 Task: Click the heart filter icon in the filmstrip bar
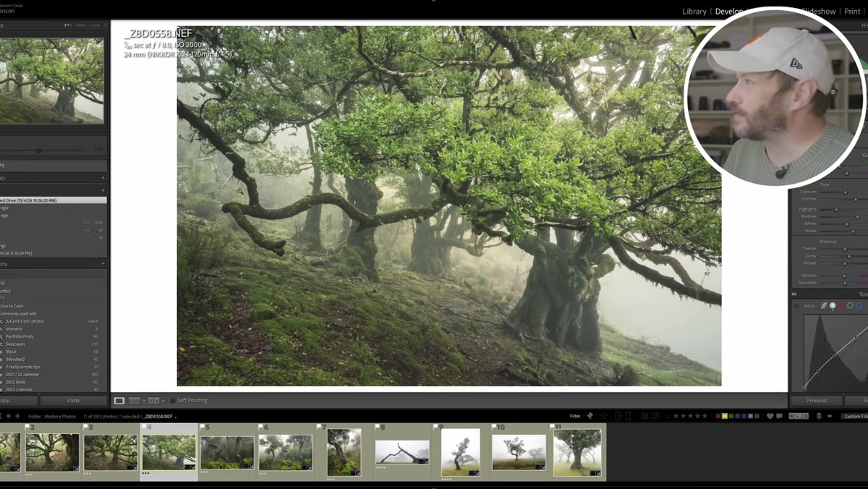pos(770,416)
